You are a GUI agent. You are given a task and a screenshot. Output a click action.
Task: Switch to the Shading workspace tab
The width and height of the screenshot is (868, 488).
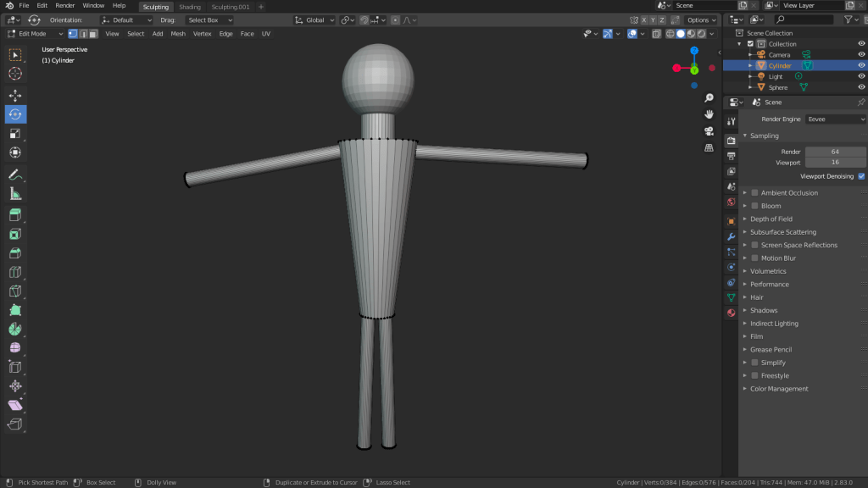pos(190,7)
